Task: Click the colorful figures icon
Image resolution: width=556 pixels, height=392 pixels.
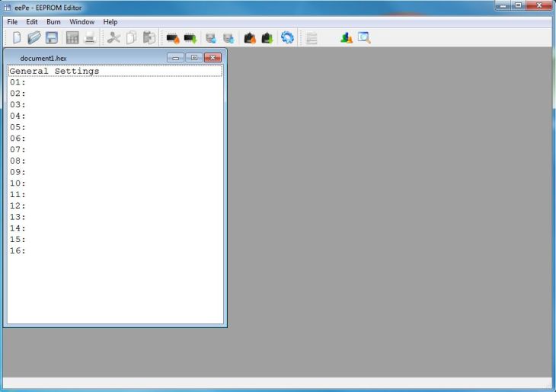Action: coord(347,37)
